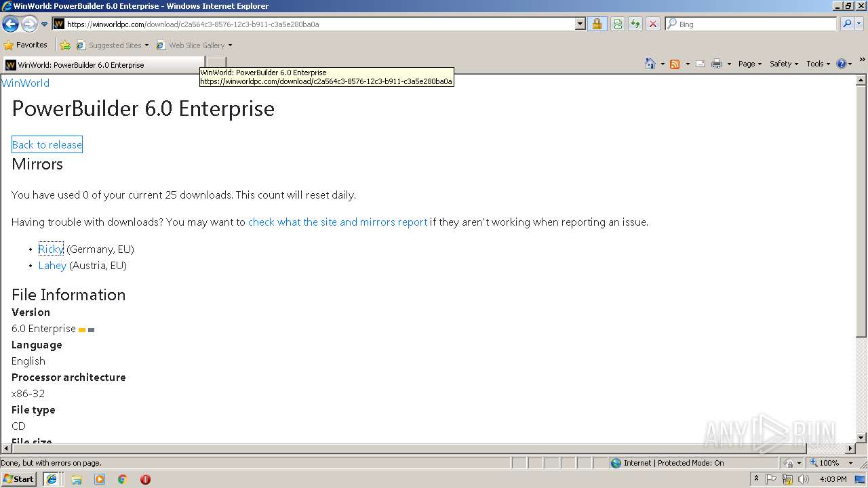Click the red stop-sign taskbar icon
868x488 pixels.
click(145, 479)
